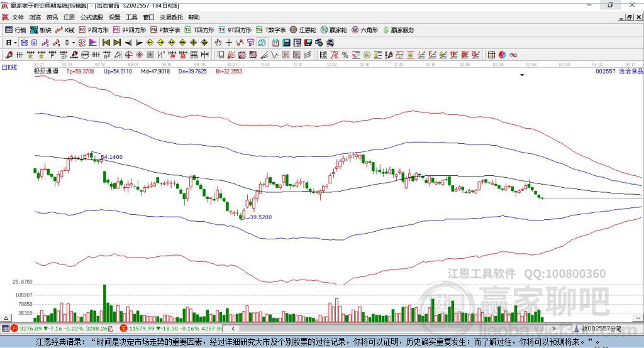Click the black left arrow icon
This screenshot has width=644, height=348.
pos(128,43)
